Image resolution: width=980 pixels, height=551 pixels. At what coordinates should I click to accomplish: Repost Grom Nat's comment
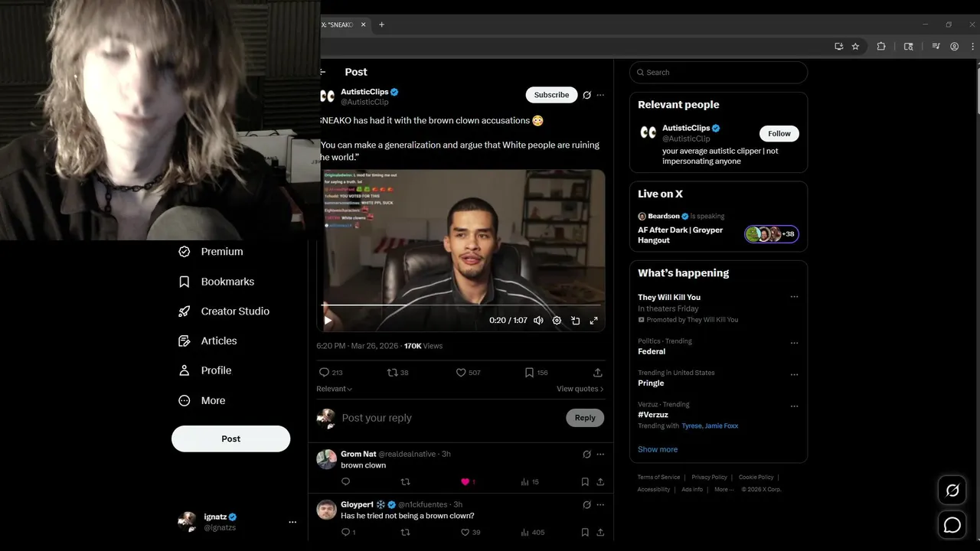[x=406, y=482]
